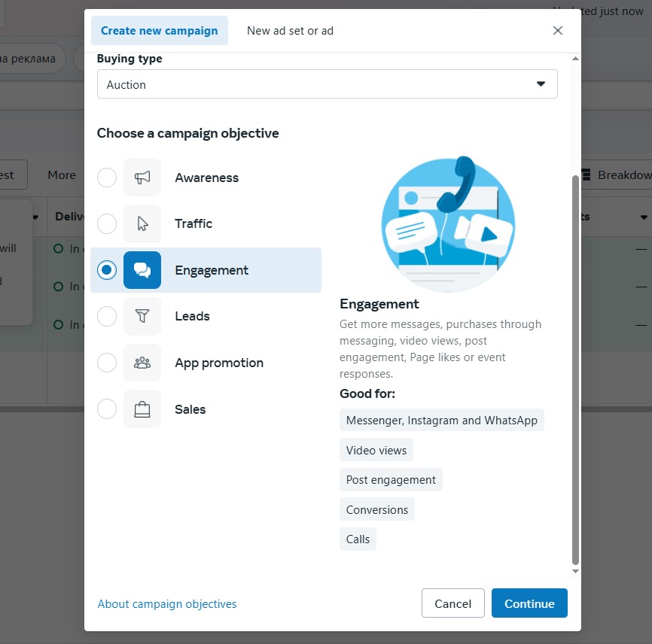Click the Engagement chat bubbles icon
Viewport: 652px width, 644px height.
point(142,270)
